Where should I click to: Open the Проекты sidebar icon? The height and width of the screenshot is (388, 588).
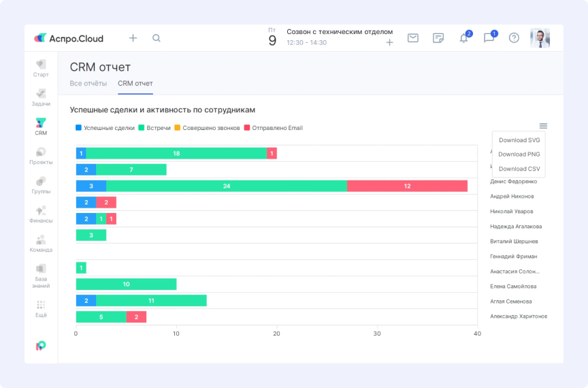[41, 155]
